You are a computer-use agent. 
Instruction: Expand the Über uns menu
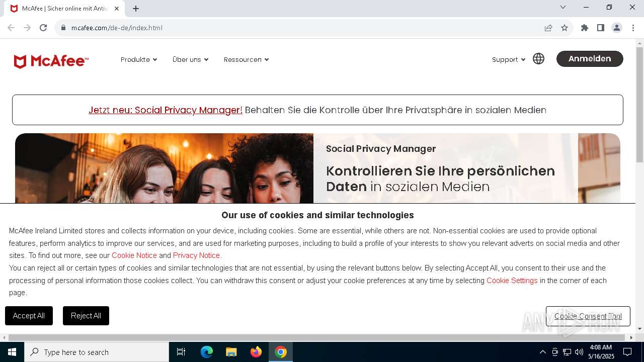(x=190, y=59)
